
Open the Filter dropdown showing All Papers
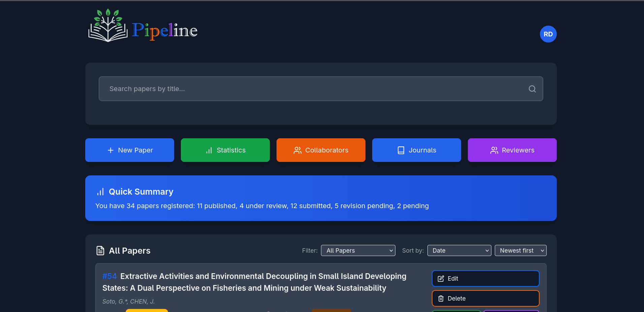coord(358,250)
